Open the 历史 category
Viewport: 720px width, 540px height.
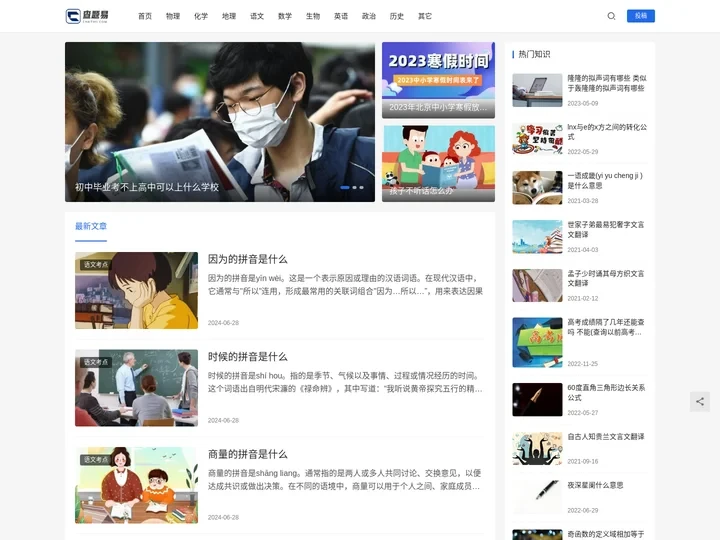(x=397, y=16)
